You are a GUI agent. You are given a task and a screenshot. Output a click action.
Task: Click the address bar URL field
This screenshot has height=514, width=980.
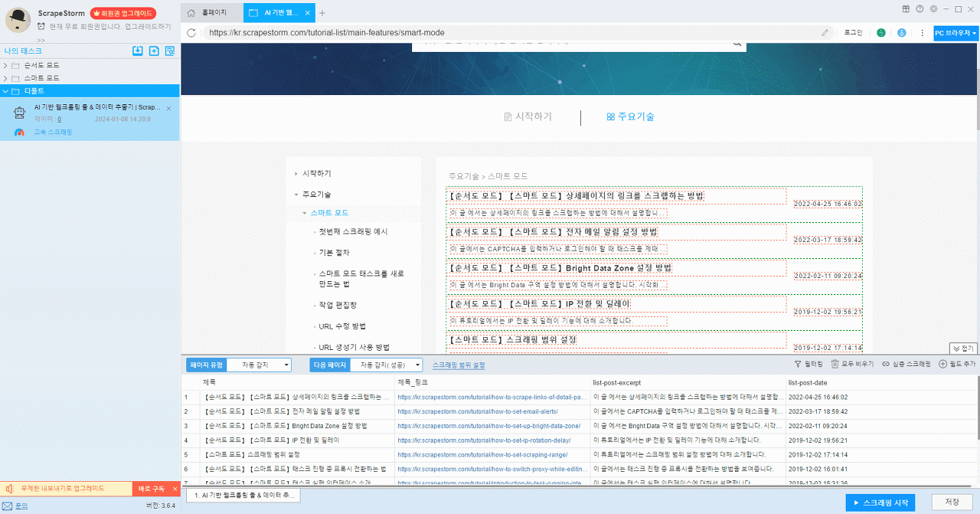tap(509, 33)
